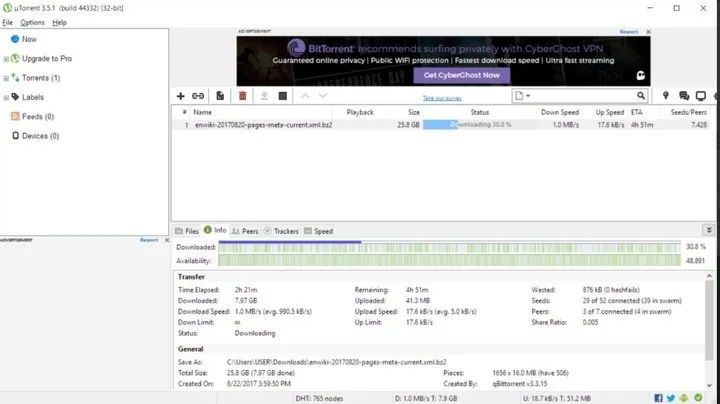Click info pane scrollbar down arrow
Screen dimensions: 720x404
pos(709,386)
